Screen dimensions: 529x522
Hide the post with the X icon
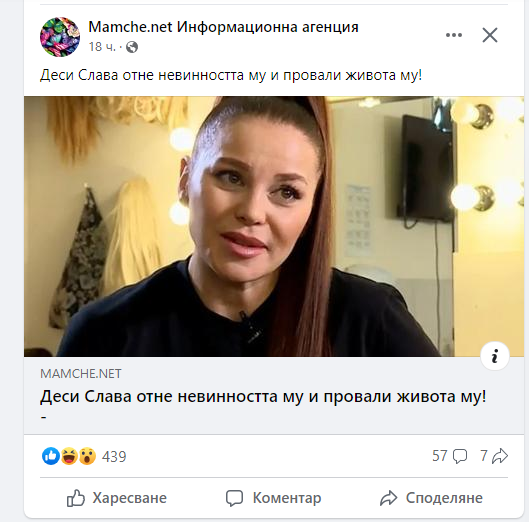click(x=490, y=35)
